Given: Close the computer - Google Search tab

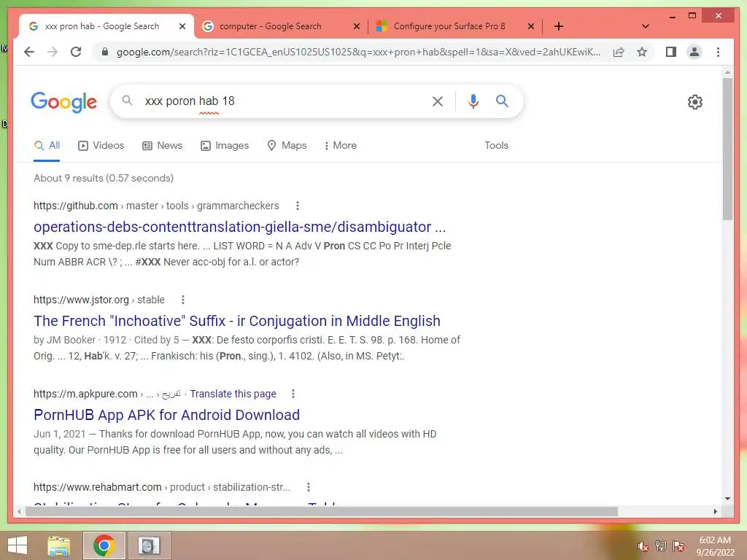Looking at the screenshot, I should pos(356,26).
